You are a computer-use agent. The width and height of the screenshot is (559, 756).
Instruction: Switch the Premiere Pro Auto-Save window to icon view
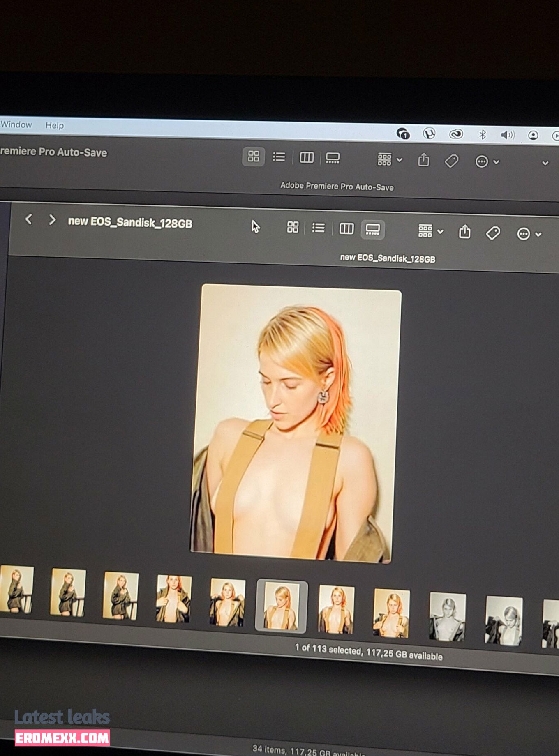click(254, 156)
